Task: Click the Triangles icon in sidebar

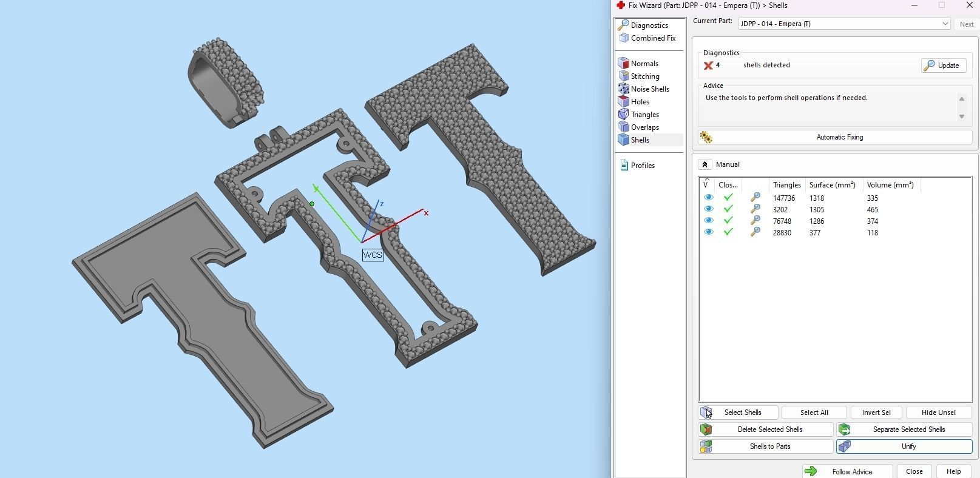Action: point(623,114)
